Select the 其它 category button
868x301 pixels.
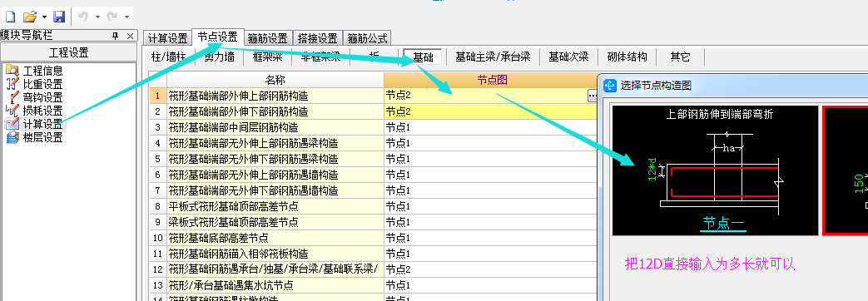(681, 57)
